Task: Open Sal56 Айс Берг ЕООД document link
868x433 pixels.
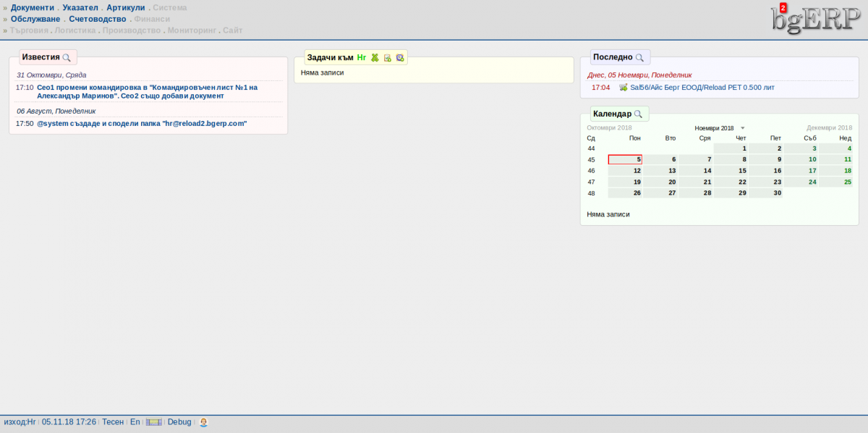Action: click(x=702, y=87)
